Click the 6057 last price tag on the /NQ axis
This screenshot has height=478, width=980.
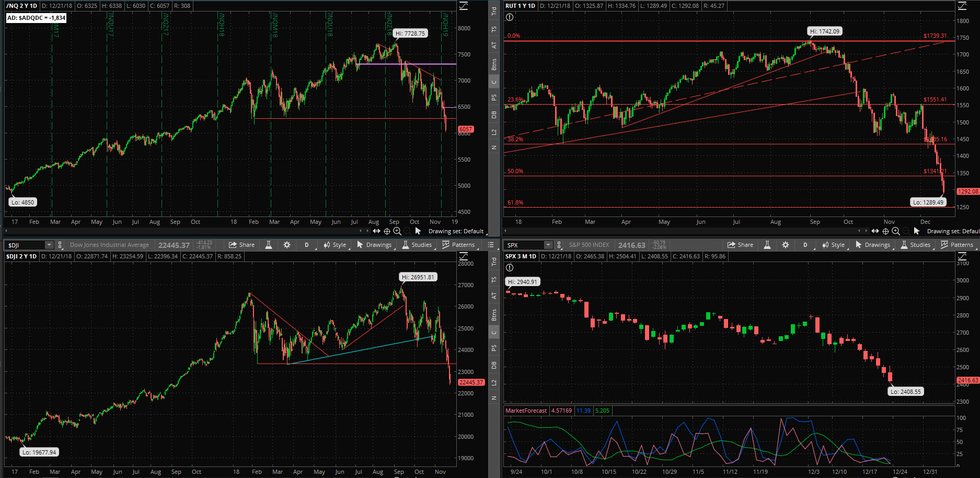click(466, 129)
